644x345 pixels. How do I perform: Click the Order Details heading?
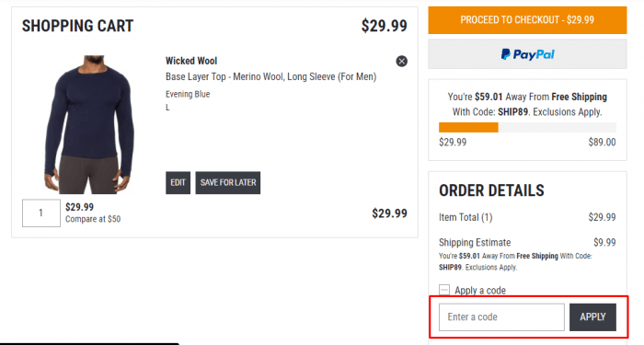click(491, 190)
